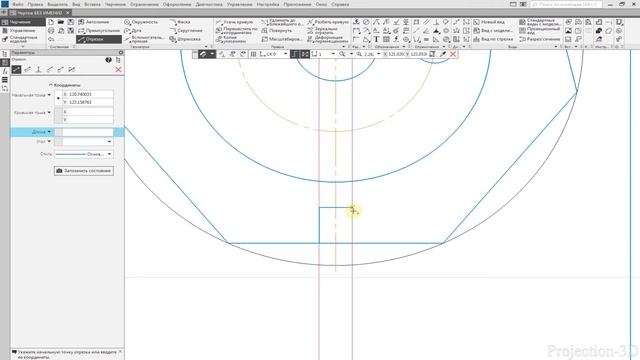
Task: Select the Окружность circle tool
Action: pos(141,22)
